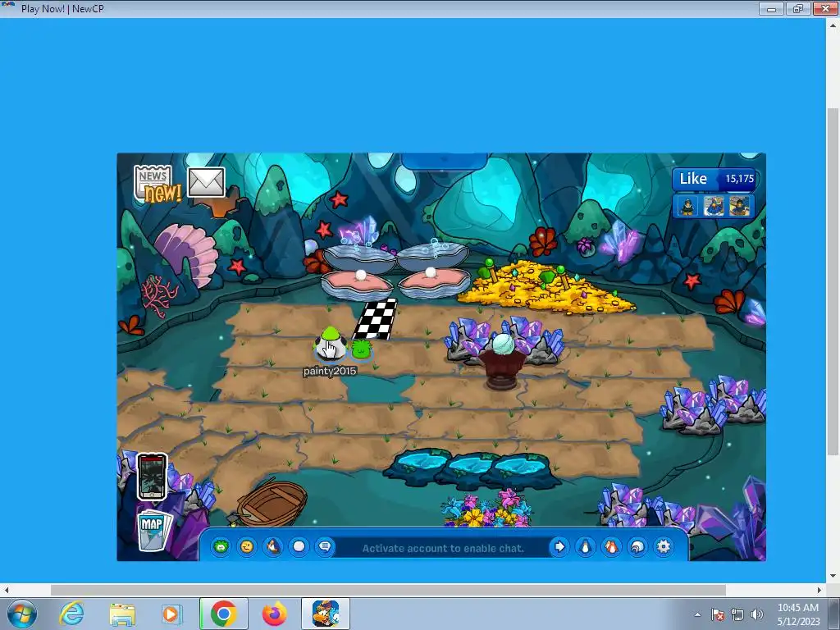Select the second liker avatar thumbnail
The height and width of the screenshot is (630, 840).
tap(714, 206)
